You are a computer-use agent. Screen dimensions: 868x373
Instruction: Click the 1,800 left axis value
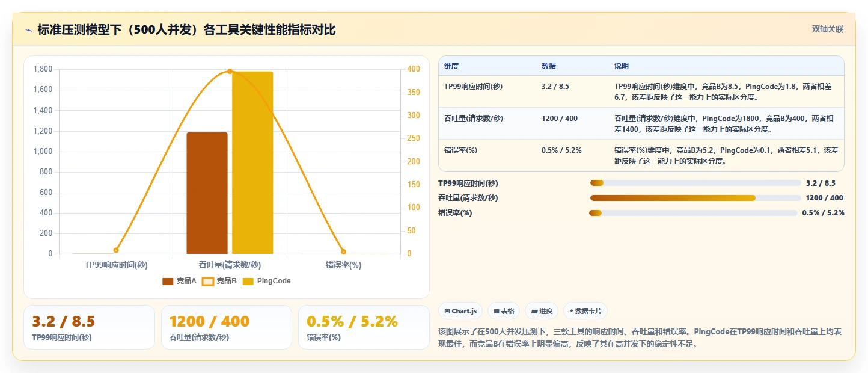point(43,69)
